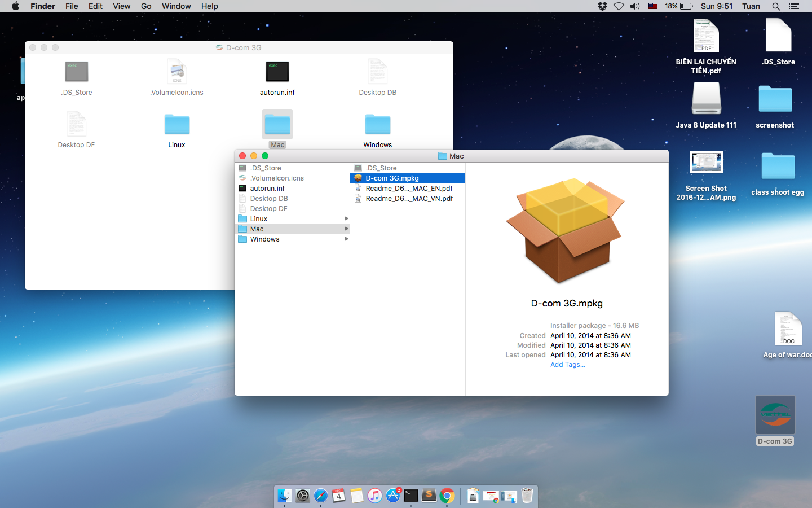
Task: Select Mac folder row in column view
Action: [x=292, y=229]
